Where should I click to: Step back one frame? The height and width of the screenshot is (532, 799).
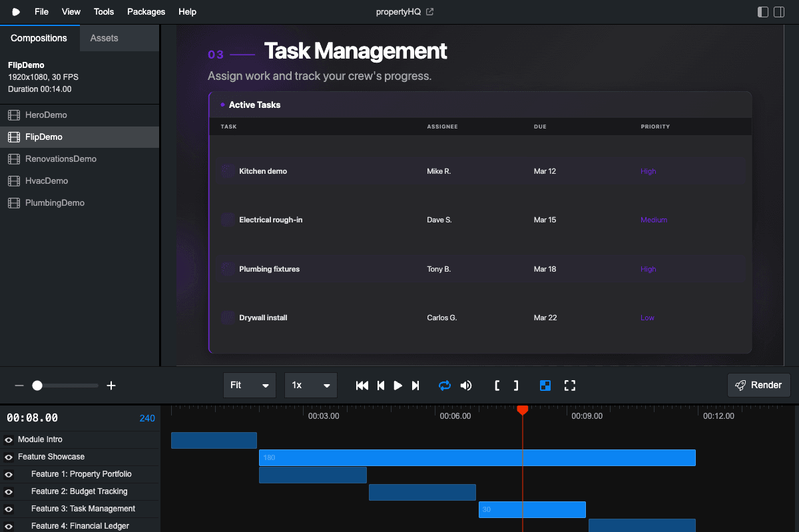click(381, 386)
